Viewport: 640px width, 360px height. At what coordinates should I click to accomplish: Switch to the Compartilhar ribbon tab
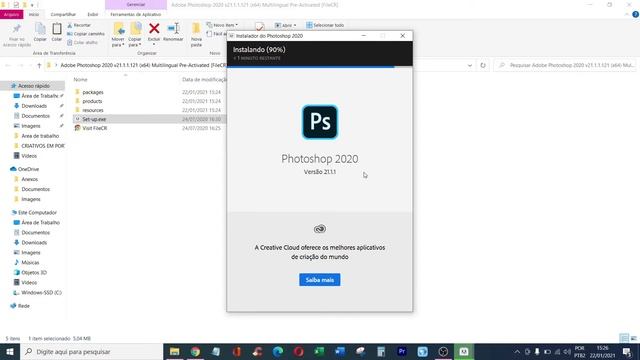[x=63, y=14]
